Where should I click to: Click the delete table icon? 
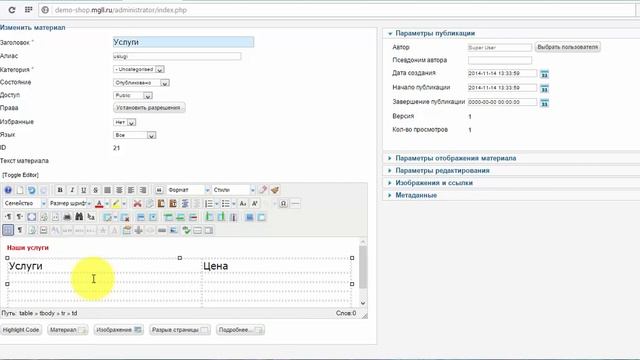point(124,217)
